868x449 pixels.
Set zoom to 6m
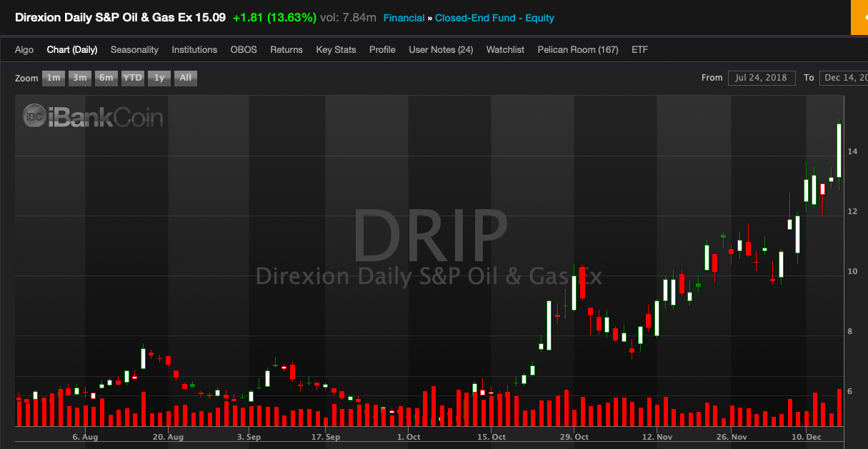coord(106,78)
